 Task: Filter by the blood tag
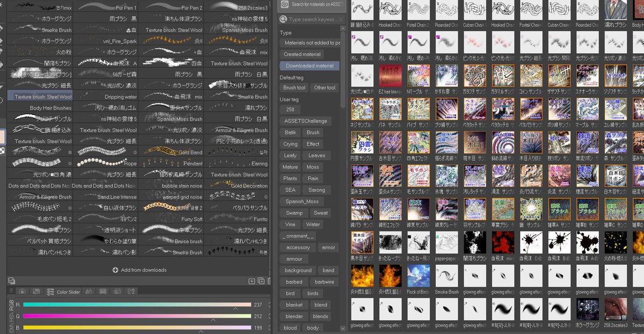point(290,328)
